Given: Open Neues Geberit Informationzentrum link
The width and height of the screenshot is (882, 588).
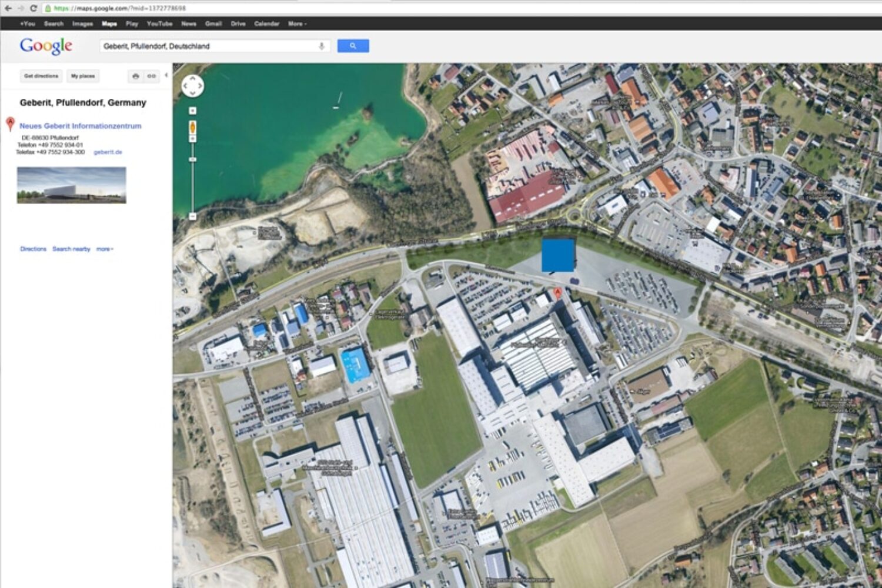Looking at the screenshot, I should tap(80, 126).
